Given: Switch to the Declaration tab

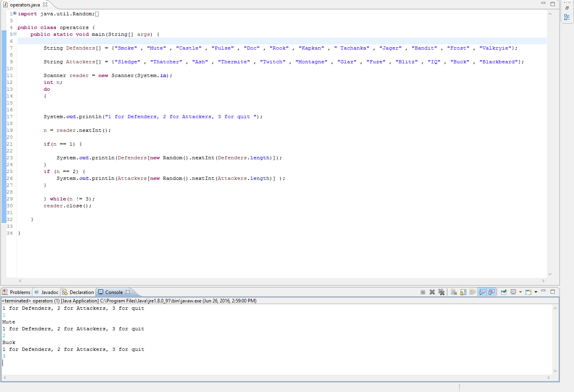Looking at the screenshot, I should [78, 292].
